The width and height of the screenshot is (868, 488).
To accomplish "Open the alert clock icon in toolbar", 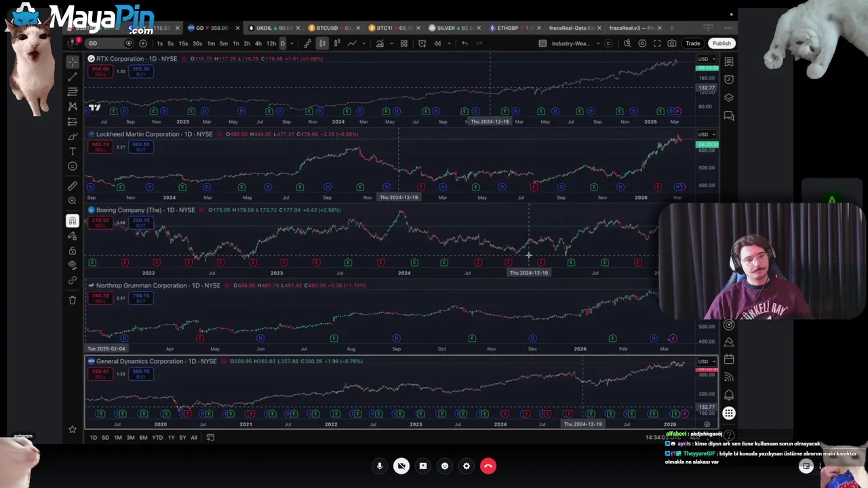I will pos(422,43).
